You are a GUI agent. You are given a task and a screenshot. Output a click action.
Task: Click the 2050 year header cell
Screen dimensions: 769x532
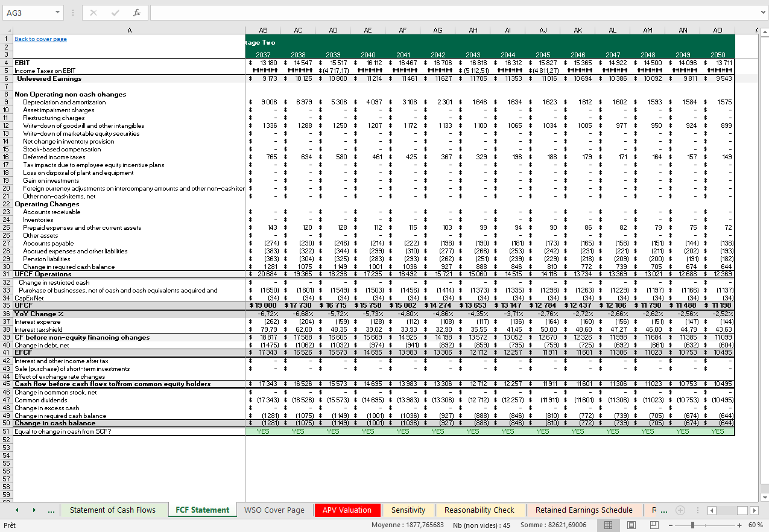pos(718,55)
